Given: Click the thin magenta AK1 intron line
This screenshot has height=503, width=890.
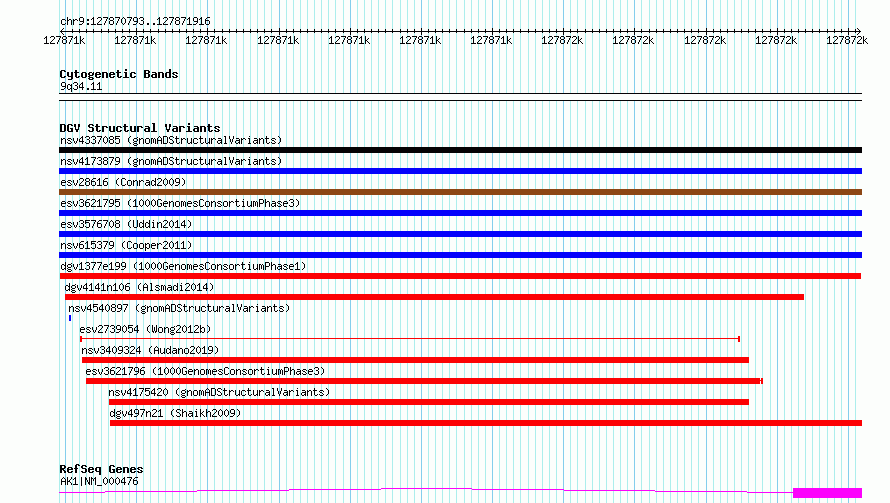Looking at the screenshot, I should point(426,489).
